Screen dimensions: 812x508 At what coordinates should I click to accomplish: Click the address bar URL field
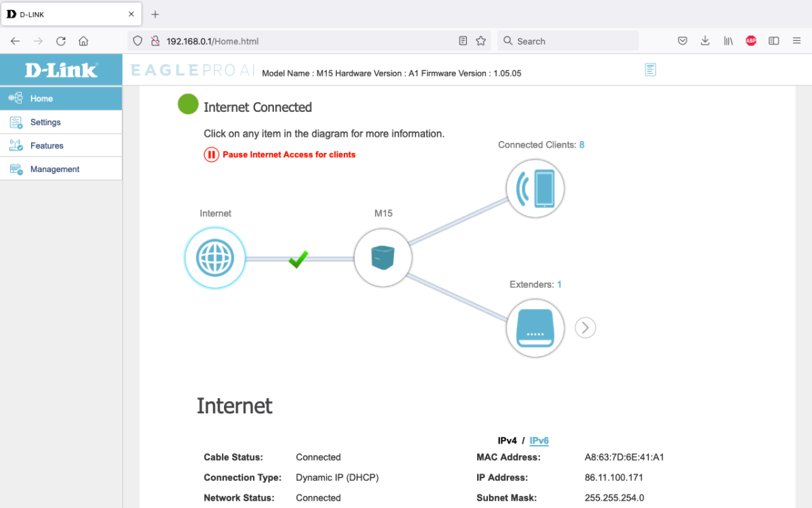pos(308,41)
